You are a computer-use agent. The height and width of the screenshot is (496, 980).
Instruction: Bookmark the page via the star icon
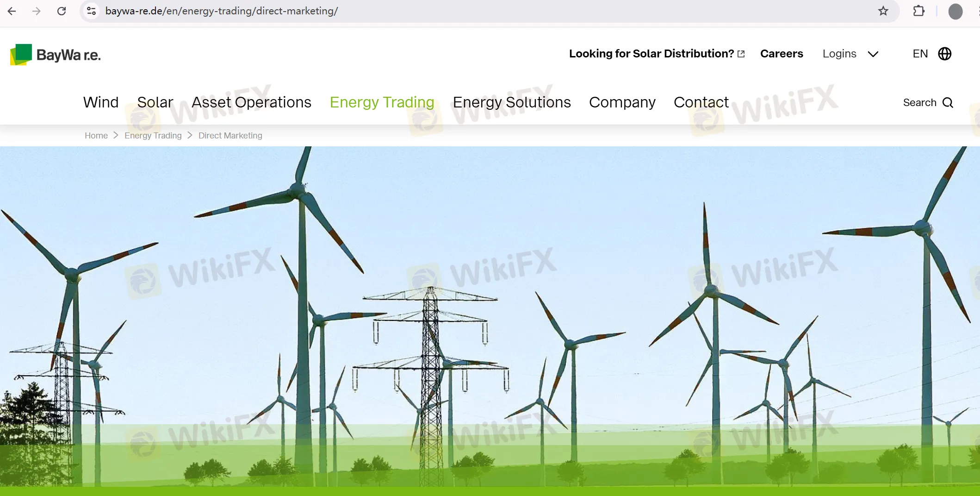click(x=884, y=11)
